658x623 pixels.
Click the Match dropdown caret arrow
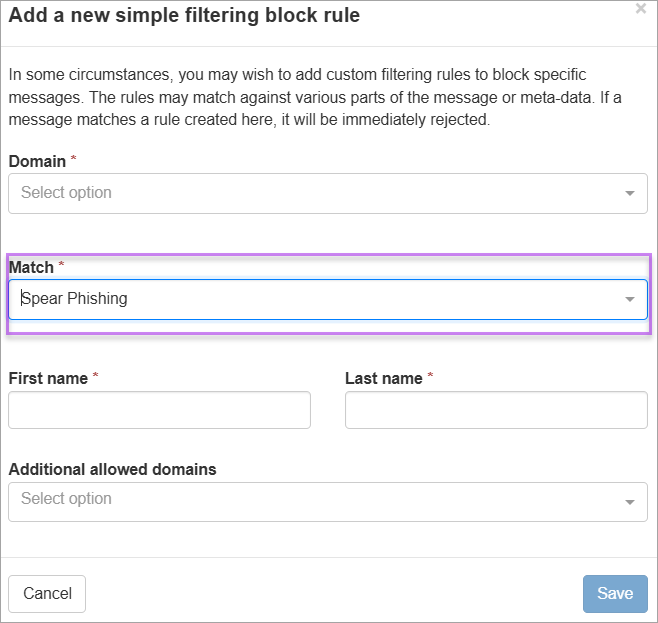point(630,299)
